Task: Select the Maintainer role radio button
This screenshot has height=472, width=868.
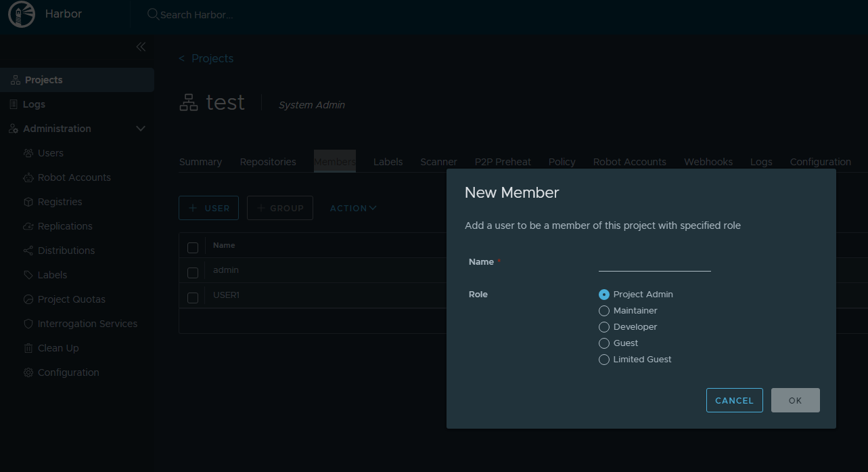Action: point(604,311)
